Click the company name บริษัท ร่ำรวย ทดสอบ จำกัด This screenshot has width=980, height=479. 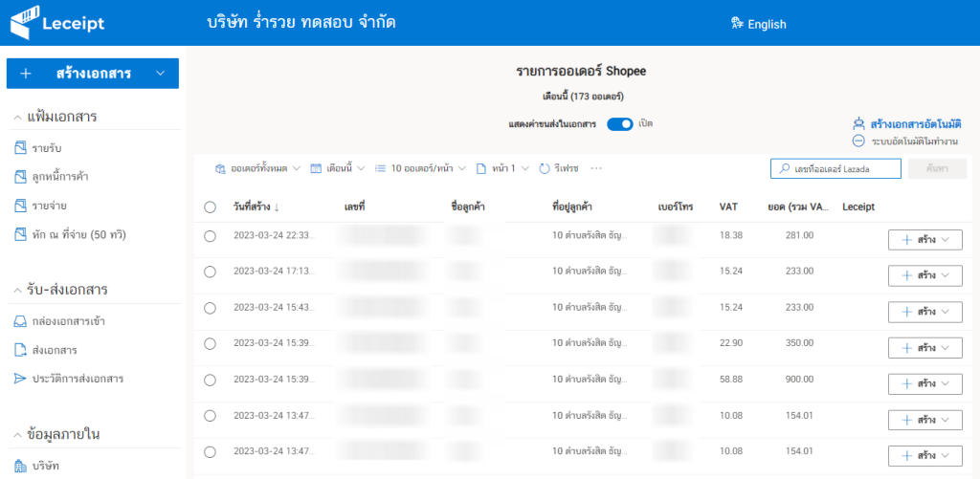pyautogui.click(x=301, y=23)
